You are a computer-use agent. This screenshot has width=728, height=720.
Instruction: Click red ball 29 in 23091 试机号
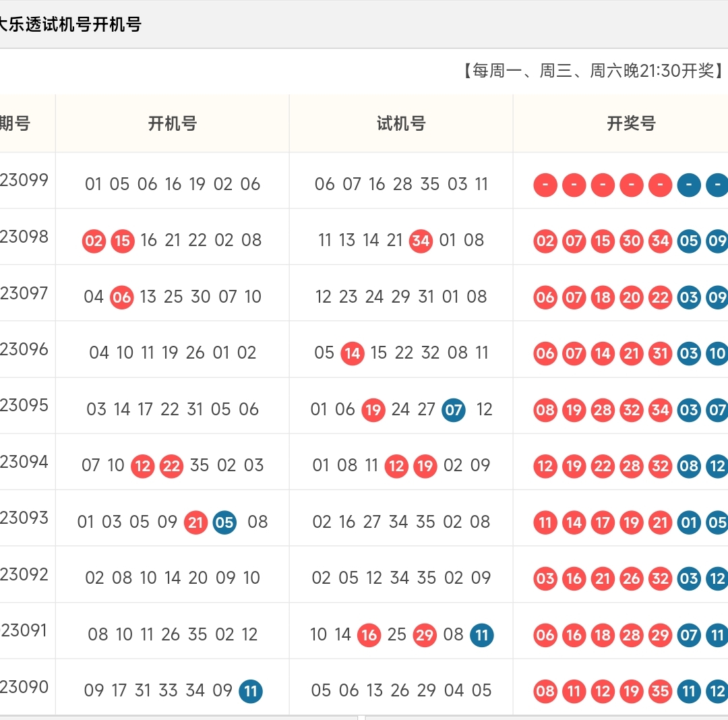point(425,635)
